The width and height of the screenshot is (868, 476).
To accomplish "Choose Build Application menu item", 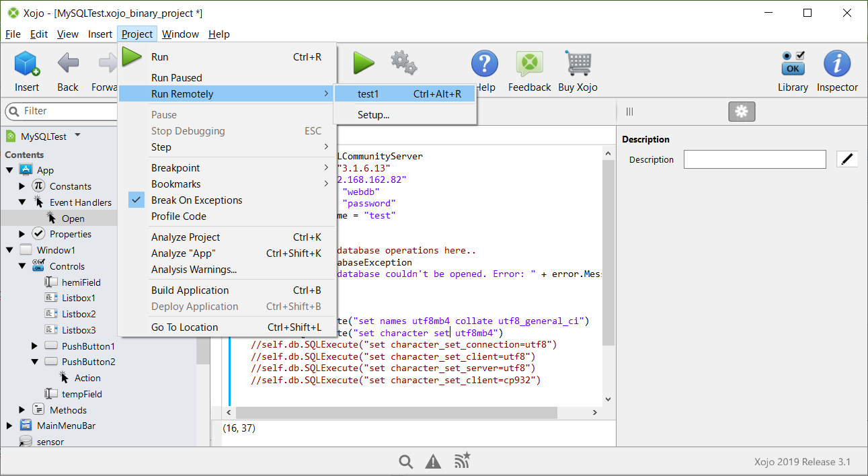I will pos(227,290).
